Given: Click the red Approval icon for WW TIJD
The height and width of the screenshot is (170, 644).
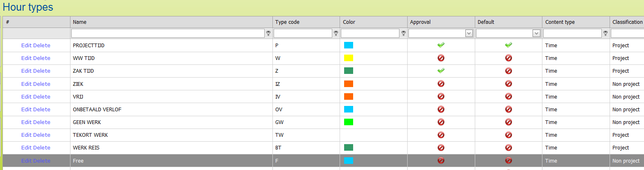Looking at the screenshot, I should tap(441, 58).
